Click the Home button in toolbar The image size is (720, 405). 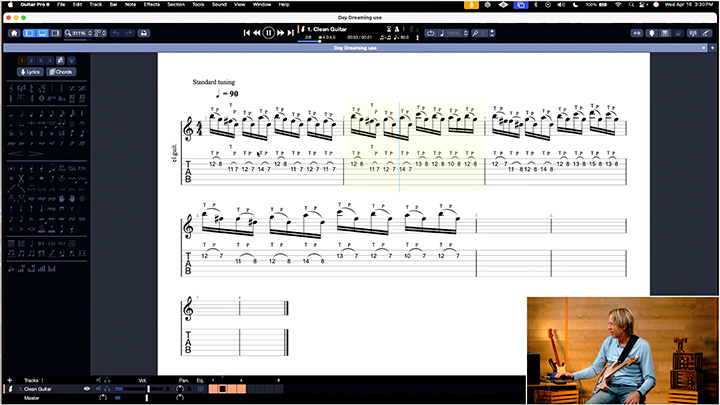(x=14, y=33)
